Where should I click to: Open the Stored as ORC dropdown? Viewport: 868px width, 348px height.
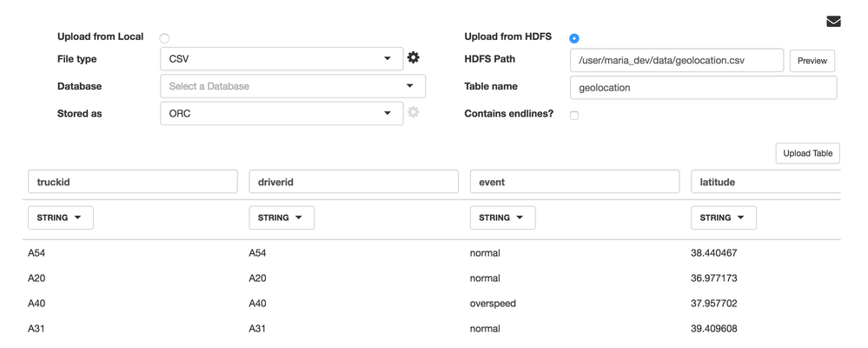click(x=282, y=113)
